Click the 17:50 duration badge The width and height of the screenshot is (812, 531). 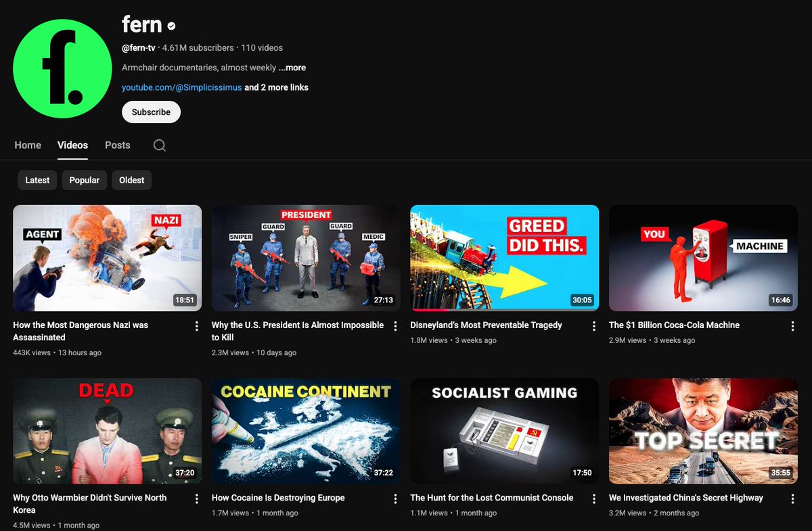pyautogui.click(x=582, y=474)
